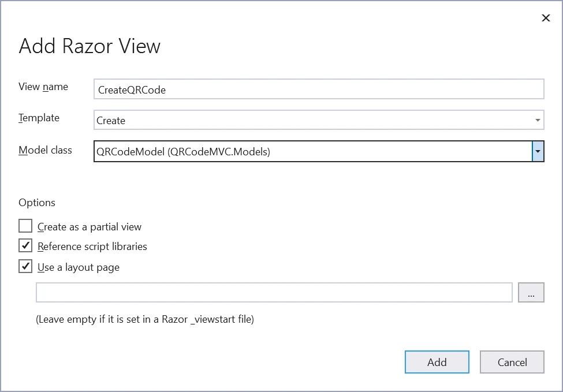Close the Add Razor View dialog

tap(546, 18)
